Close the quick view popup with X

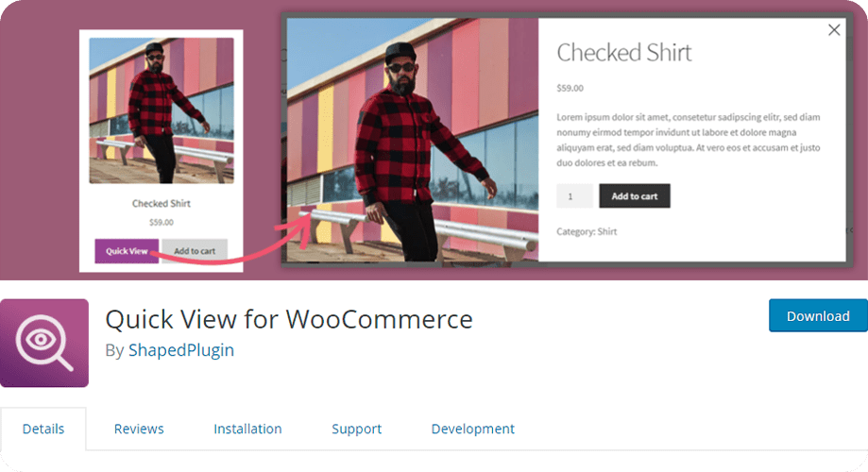tap(834, 30)
